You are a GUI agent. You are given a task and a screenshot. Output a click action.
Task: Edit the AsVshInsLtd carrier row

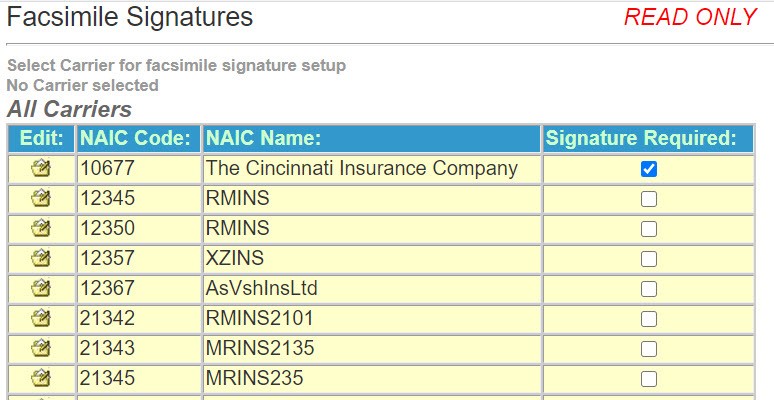[x=41, y=288]
